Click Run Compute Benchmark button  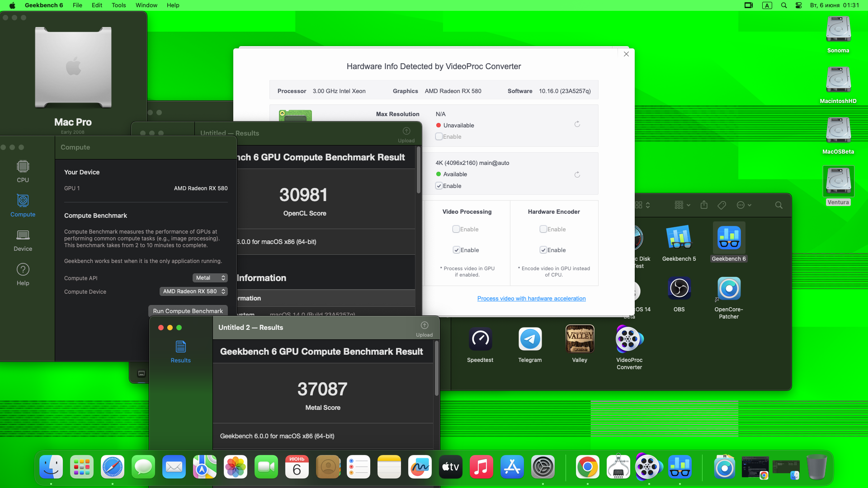(x=188, y=311)
